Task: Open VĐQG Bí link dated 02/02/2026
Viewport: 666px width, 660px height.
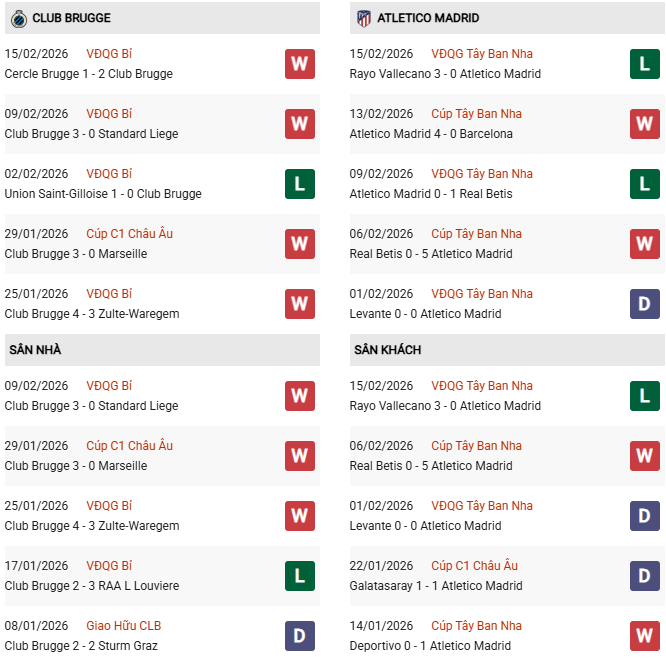Action: pos(109,174)
